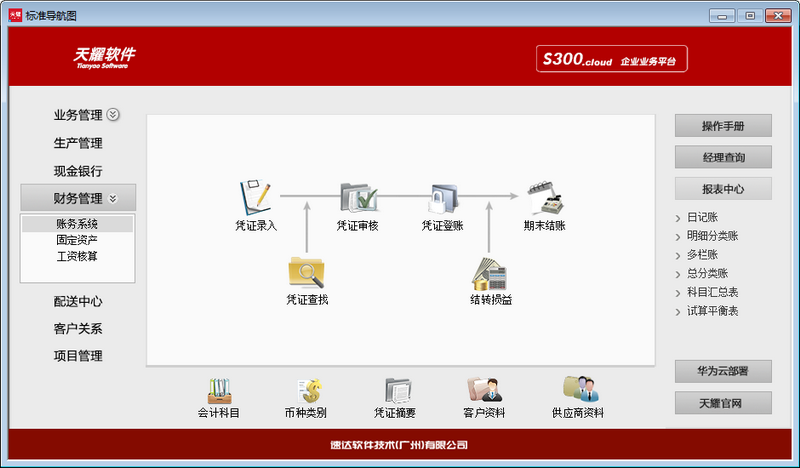Open the 配送中心 menu
This screenshot has height=468, width=800.
coord(78,301)
